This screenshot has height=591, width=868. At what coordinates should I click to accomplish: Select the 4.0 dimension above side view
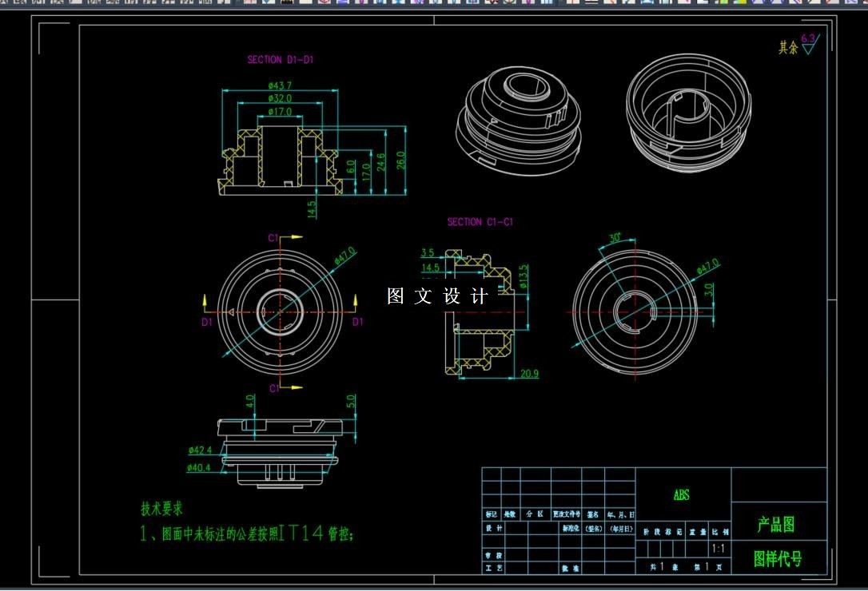click(x=249, y=401)
